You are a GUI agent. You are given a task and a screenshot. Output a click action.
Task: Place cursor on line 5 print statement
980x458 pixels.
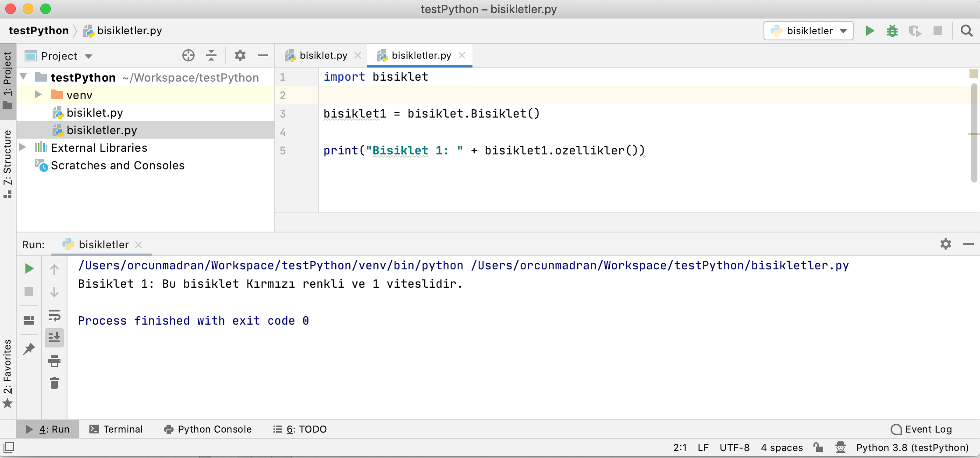484,150
